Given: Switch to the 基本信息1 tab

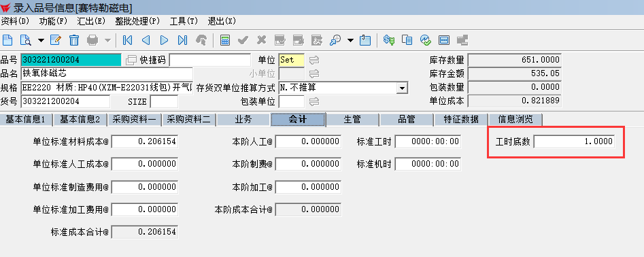Looking at the screenshot, I should click(27, 120).
